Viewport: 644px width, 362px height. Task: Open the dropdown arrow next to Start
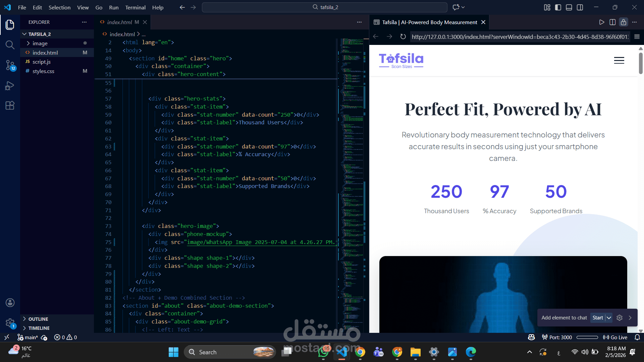pos(609,318)
